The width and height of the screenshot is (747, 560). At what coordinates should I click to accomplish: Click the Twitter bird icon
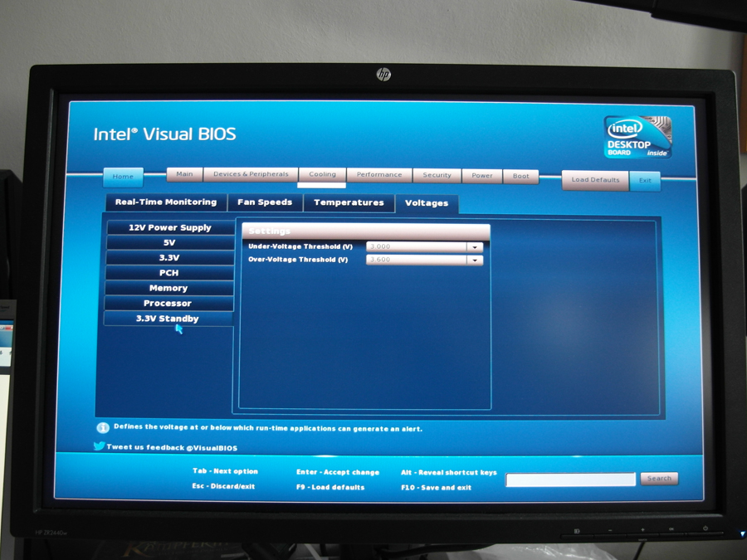pyautogui.click(x=99, y=446)
